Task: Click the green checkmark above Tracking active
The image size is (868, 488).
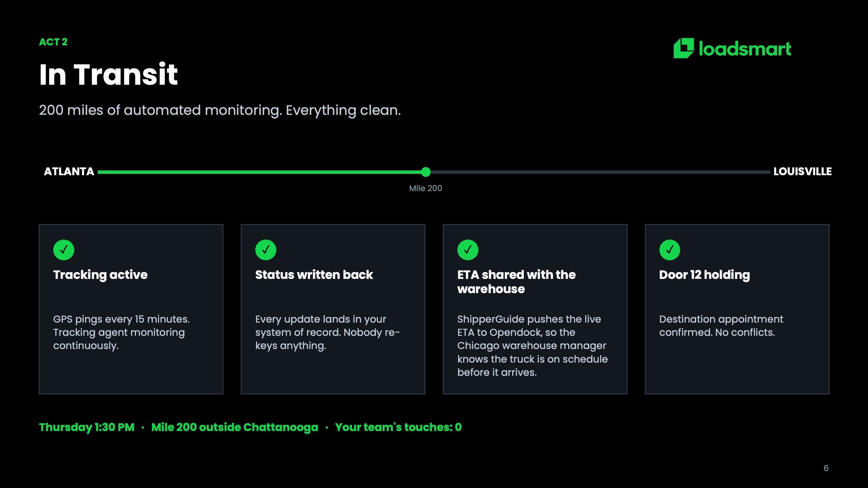Action: (x=64, y=250)
